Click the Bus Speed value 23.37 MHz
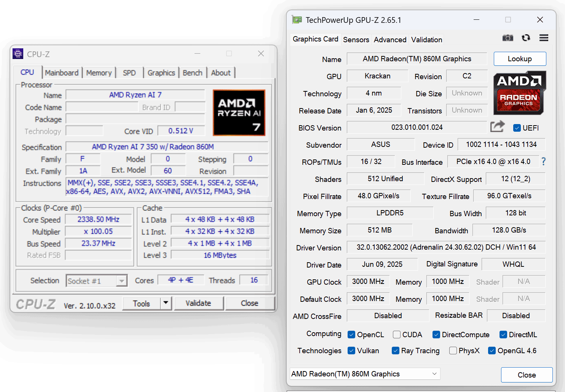 [x=98, y=243]
